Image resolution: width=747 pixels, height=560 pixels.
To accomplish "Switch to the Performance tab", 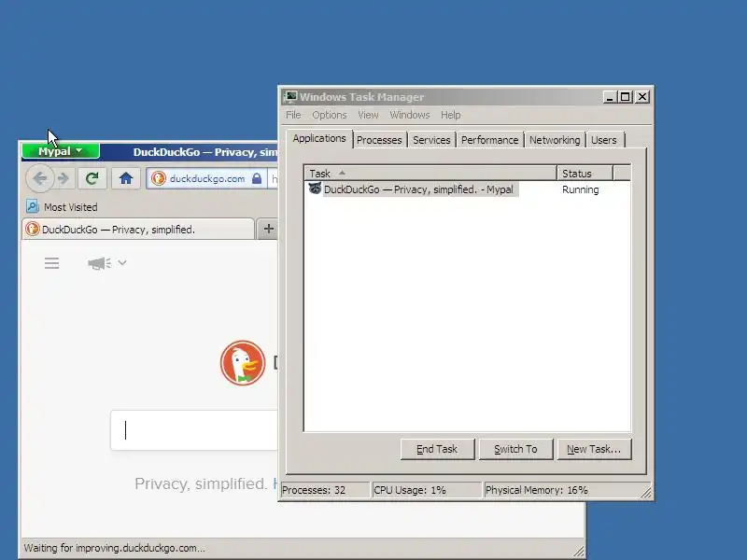I will (x=489, y=140).
